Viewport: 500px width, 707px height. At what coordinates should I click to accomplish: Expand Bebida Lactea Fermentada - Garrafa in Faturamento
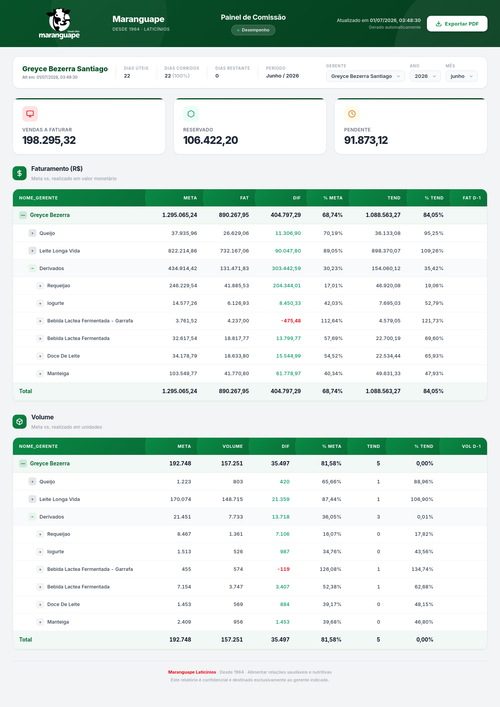(x=40, y=321)
